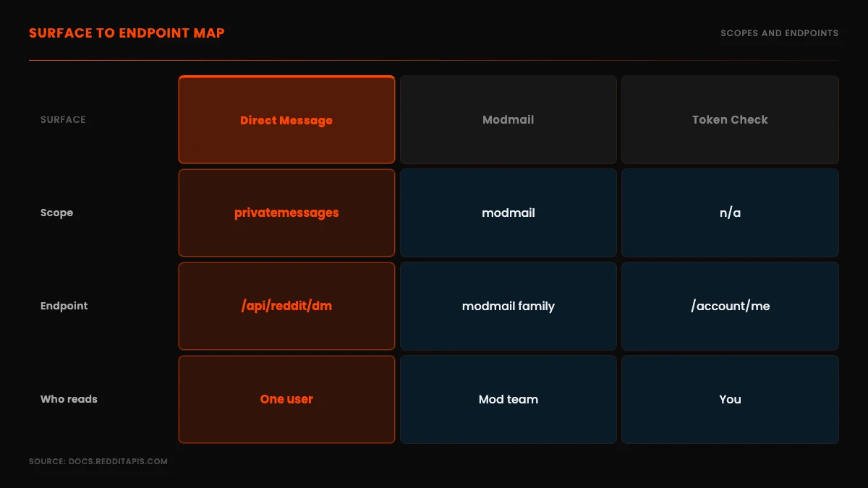Click the 'Surface to Endpoint Map' title
Screen dimensions: 868x488
(x=127, y=33)
